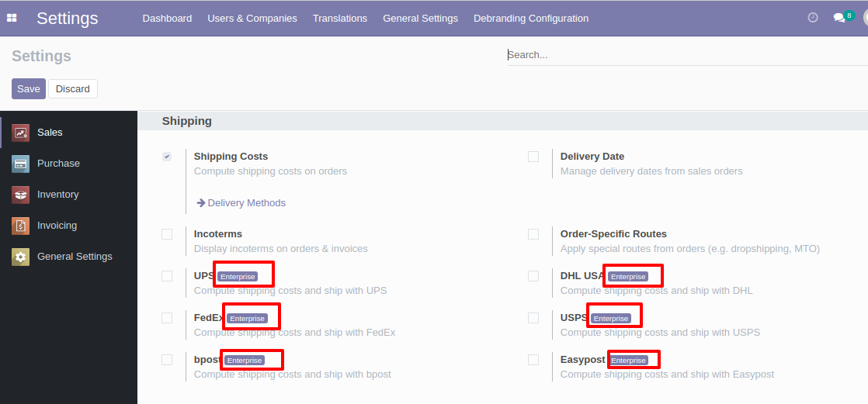
Task: Open the Users & Companies menu
Action: click(x=252, y=19)
